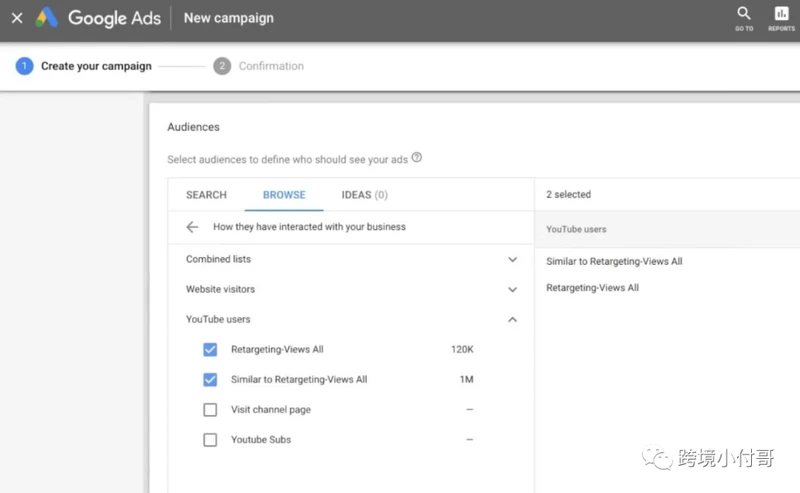Image resolution: width=800 pixels, height=493 pixels.
Task: Switch to the Search tab
Action: click(x=206, y=195)
